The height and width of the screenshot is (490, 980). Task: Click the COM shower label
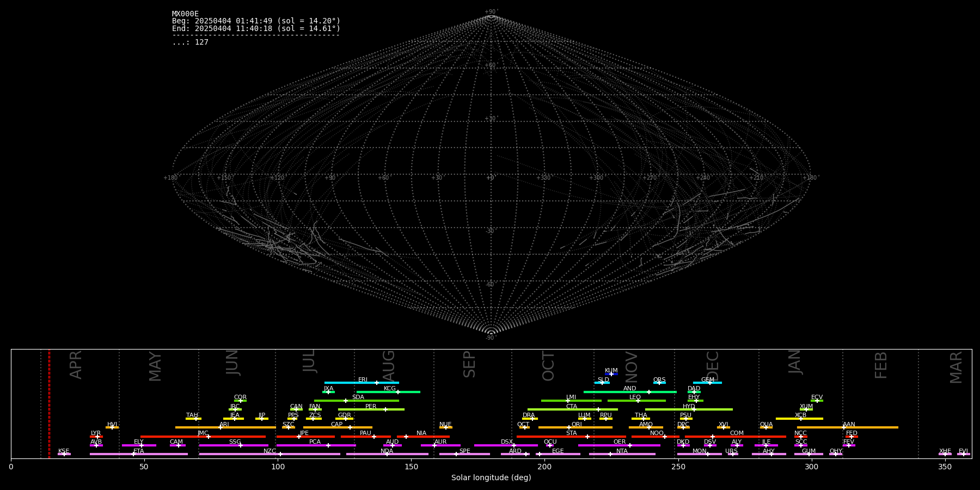[737, 433]
